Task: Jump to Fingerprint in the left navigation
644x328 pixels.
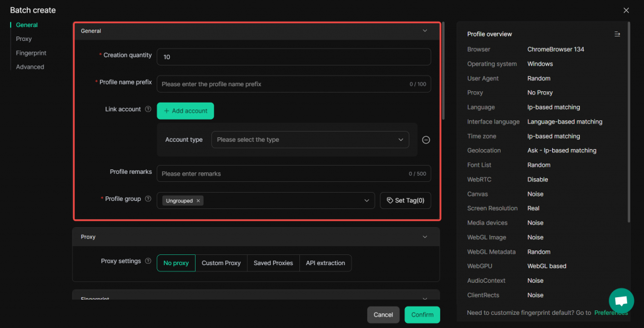Action: (31, 53)
